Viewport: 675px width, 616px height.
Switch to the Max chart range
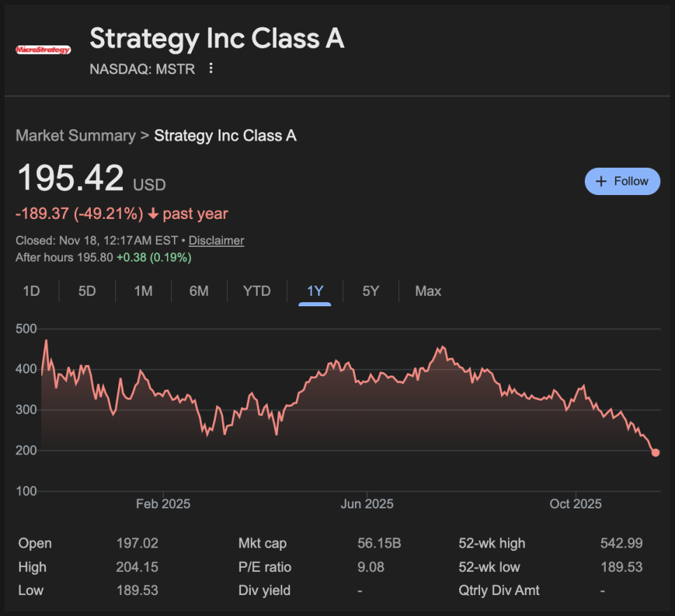click(x=428, y=291)
